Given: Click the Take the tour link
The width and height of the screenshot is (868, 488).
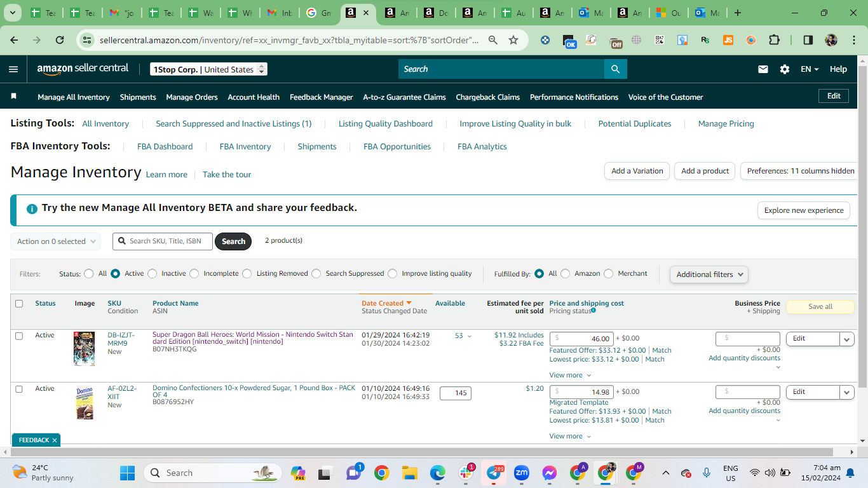Looking at the screenshot, I should click(x=227, y=175).
